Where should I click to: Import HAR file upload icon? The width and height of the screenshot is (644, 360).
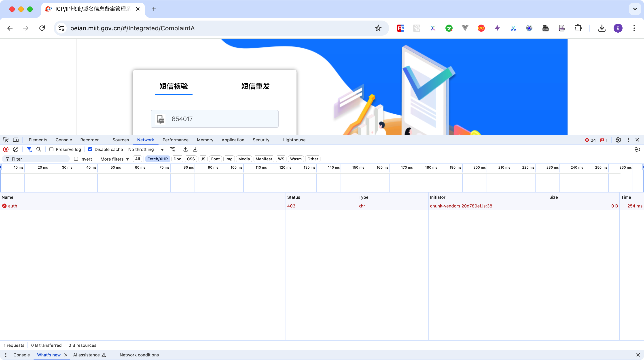click(186, 149)
